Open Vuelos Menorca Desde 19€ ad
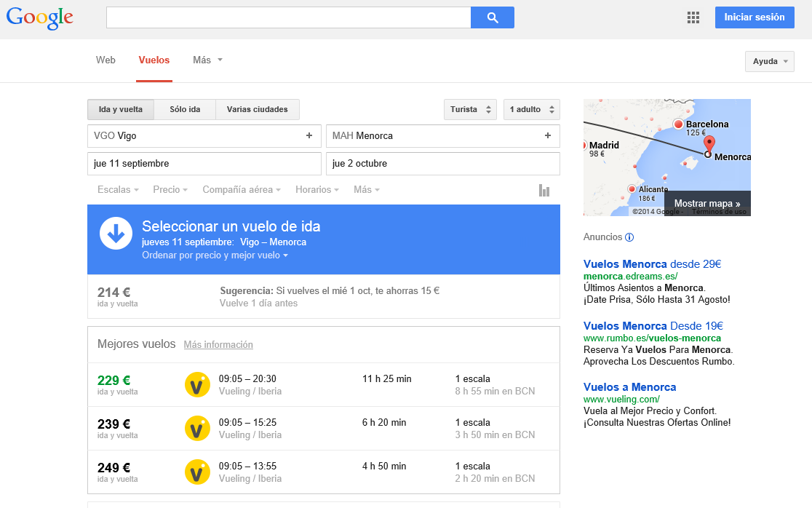Viewport: 812px width, 508px height. pos(653,326)
